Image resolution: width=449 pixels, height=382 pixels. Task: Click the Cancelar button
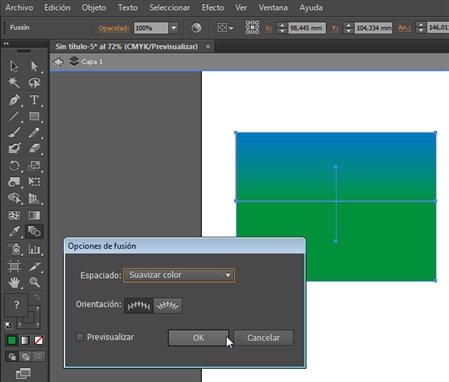click(x=263, y=338)
